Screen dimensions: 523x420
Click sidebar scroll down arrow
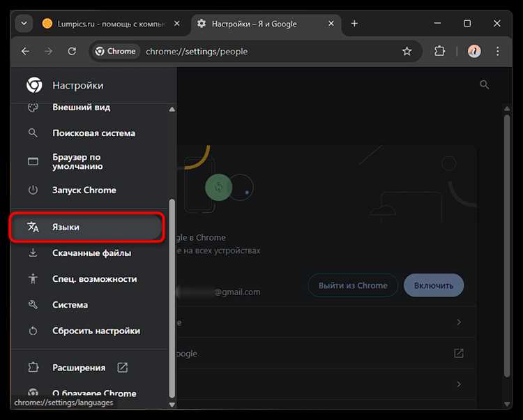click(x=172, y=405)
